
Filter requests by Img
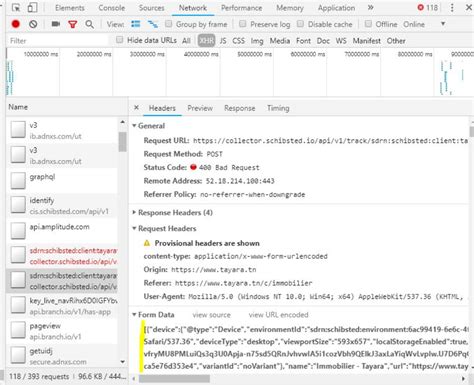coord(257,41)
